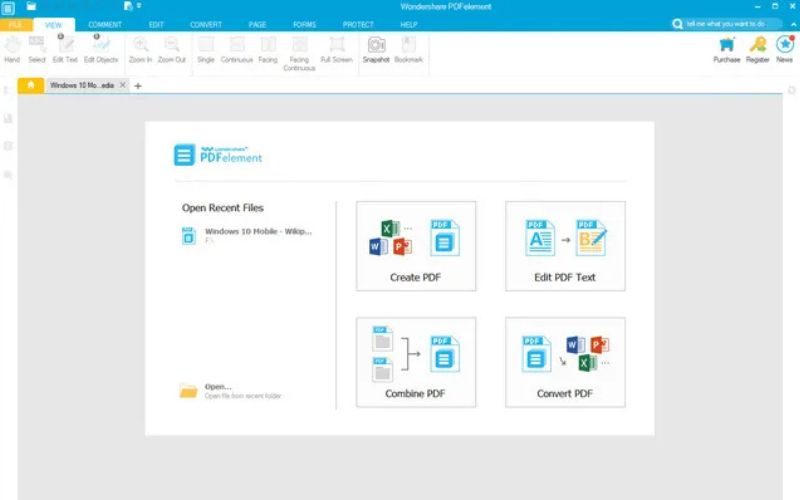Open the HELP ribbon tab
The image size is (800, 500).
coord(409,24)
